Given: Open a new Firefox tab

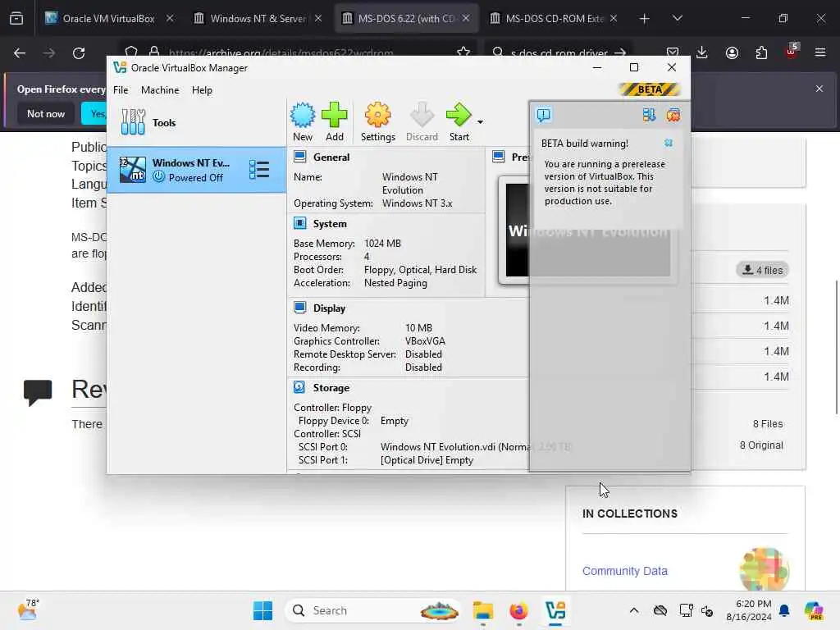Looking at the screenshot, I should pos(645,19).
